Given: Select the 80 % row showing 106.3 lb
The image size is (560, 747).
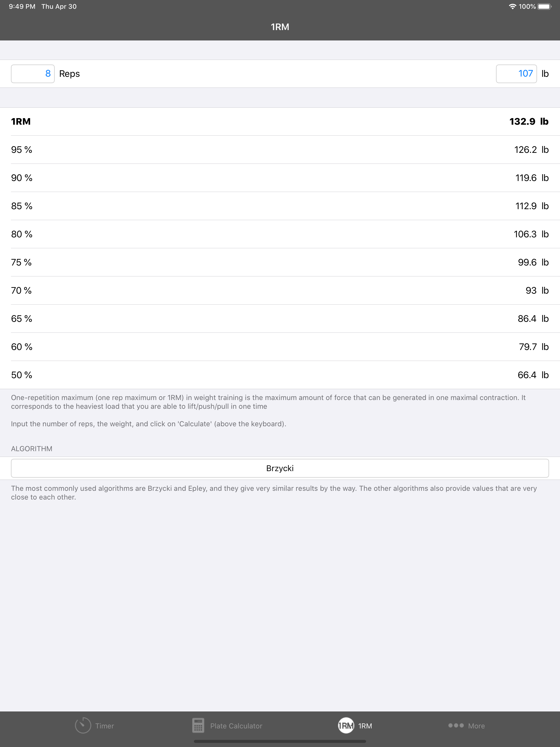Looking at the screenshot, I should (x=280, y=234).
